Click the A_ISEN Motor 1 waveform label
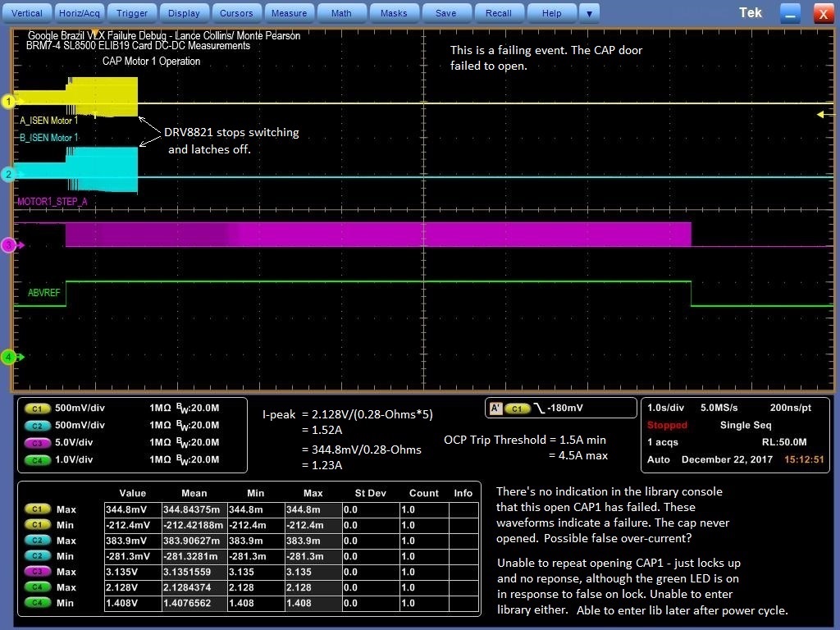The height and width of the screenshot is (630, 840). tap(48, 121)
